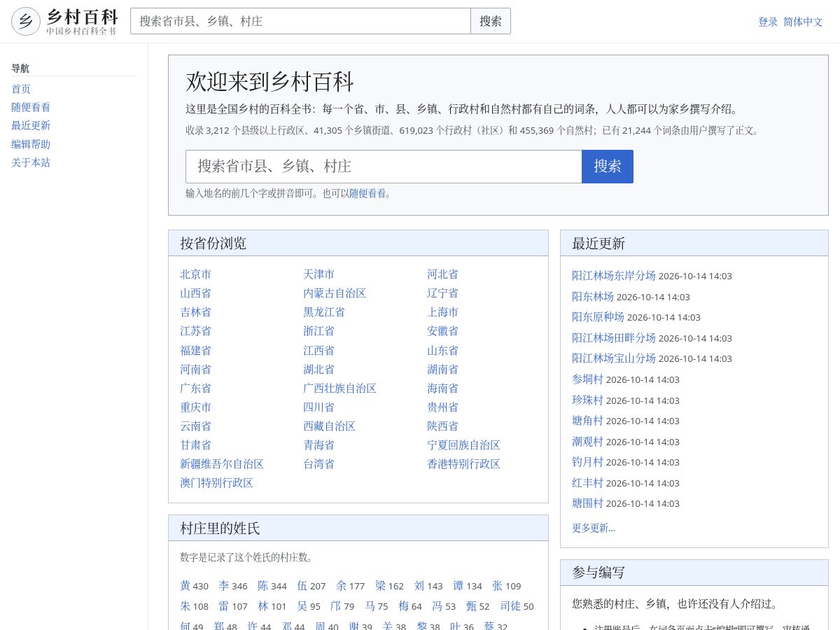The width and height of the screenshot is (840, 630).
Task: Open 甘肃省 link
Action: (x=195, y=444)
